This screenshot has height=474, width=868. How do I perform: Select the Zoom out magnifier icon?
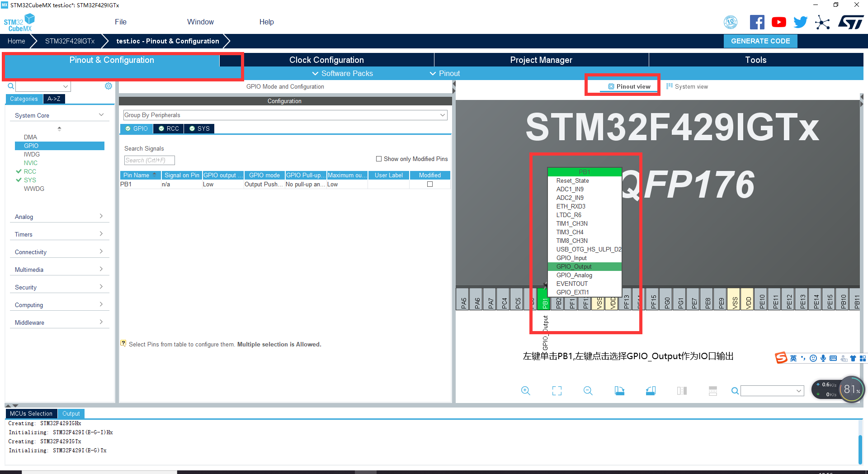point(588,390)
